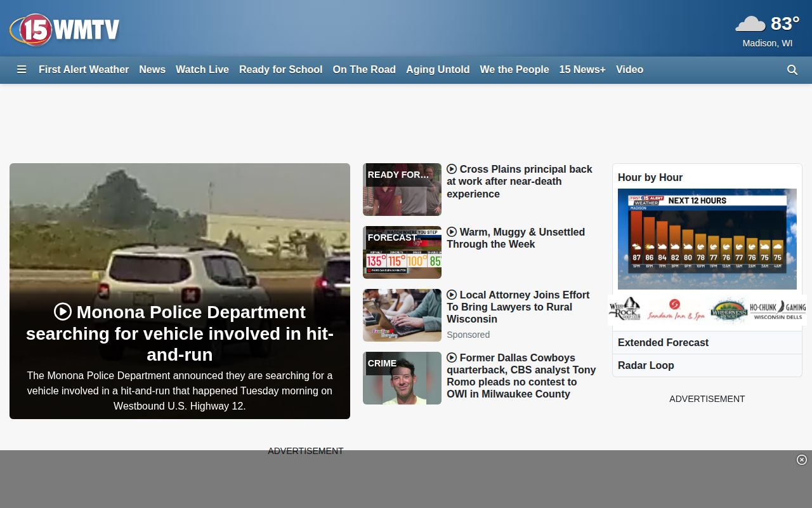Open the News menu item

point(152,70)
